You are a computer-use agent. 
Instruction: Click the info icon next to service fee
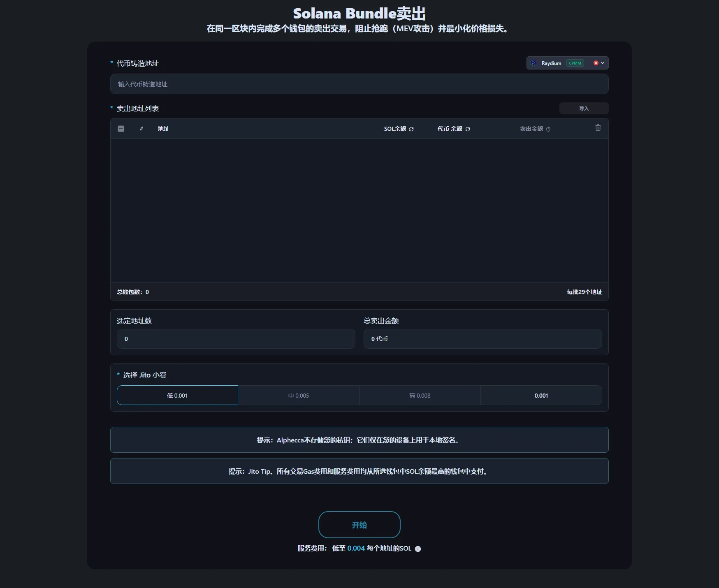click(418, 549)
